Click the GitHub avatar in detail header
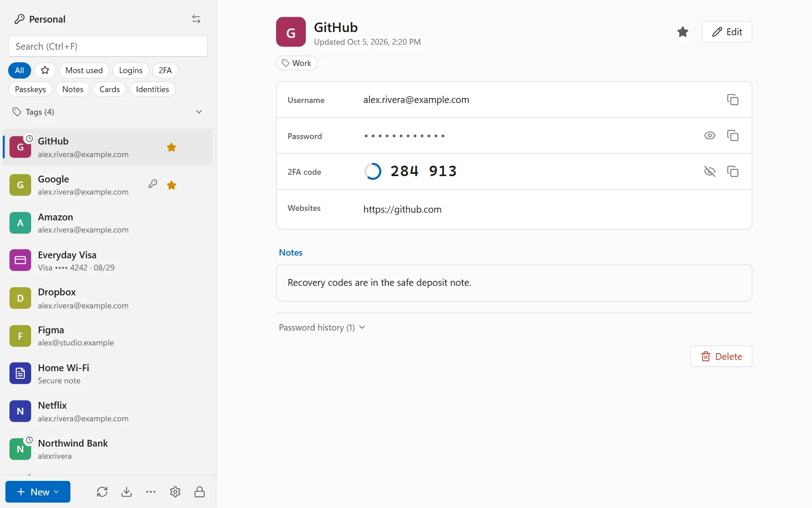 coord(291,32)
